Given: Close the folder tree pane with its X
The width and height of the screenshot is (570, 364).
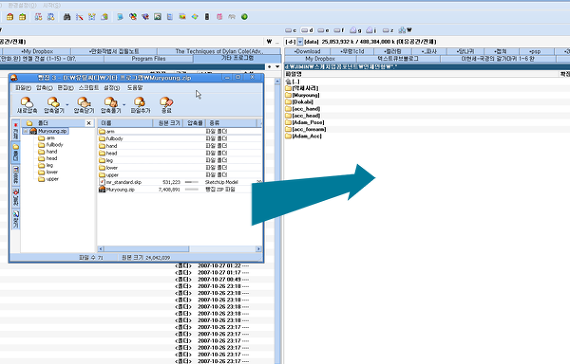Looking at the screenshot, I should click(89, 123).
